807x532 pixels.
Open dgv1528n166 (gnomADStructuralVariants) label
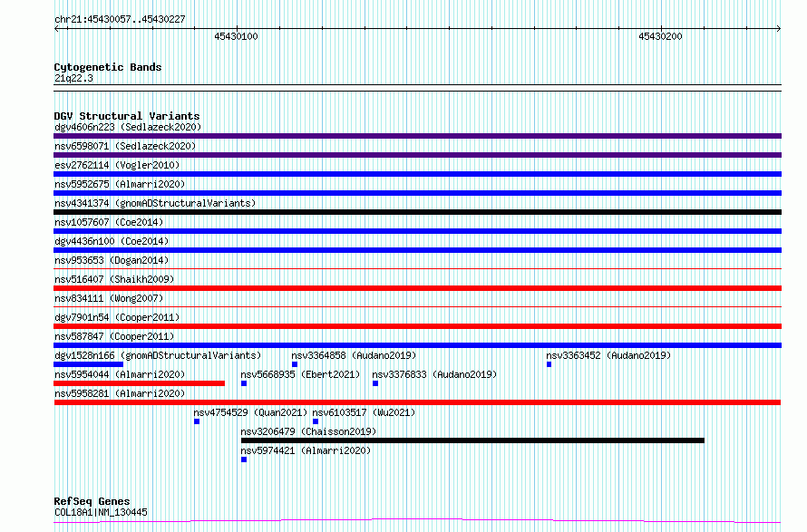click(x=158, y=355)
